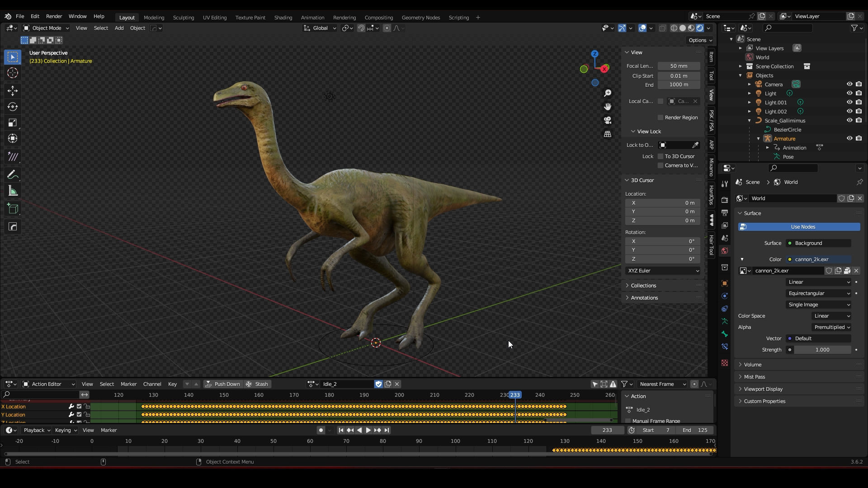
Task: Enable the Render Region checkbox
Action: [x=660, y=117]
